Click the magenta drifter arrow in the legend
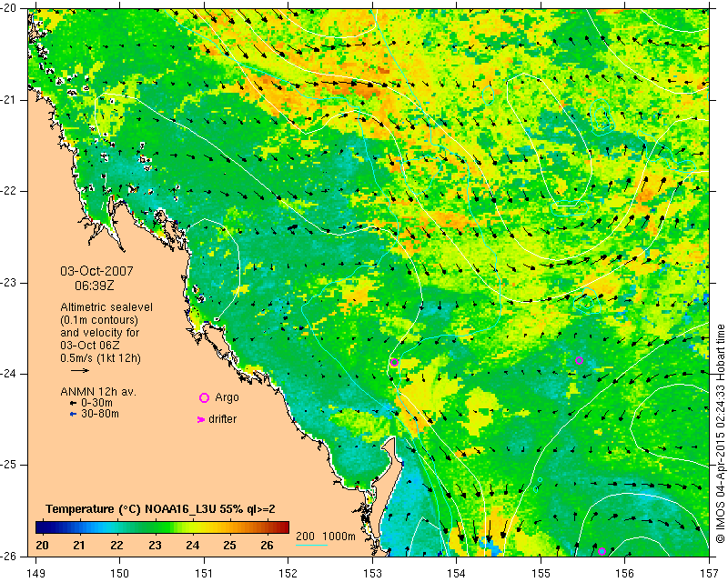Image resolution: width=728 pixels, height=582 pixels. coord(201,419)
